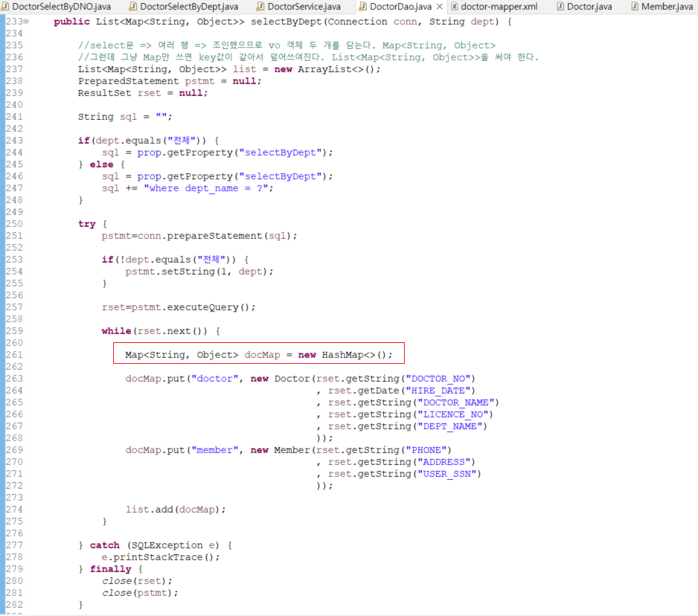Click the "USER_SSN" string on line 271

pos(447,474)
